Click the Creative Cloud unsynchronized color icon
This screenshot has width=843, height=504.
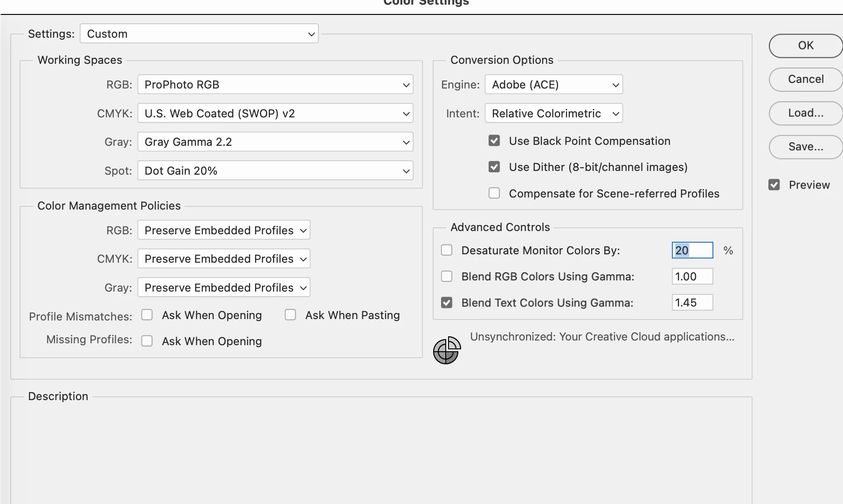447,350
